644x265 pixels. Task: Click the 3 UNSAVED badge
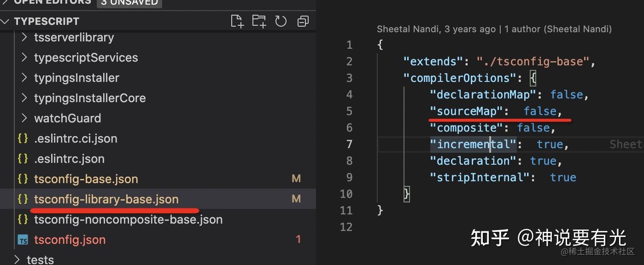129,3
